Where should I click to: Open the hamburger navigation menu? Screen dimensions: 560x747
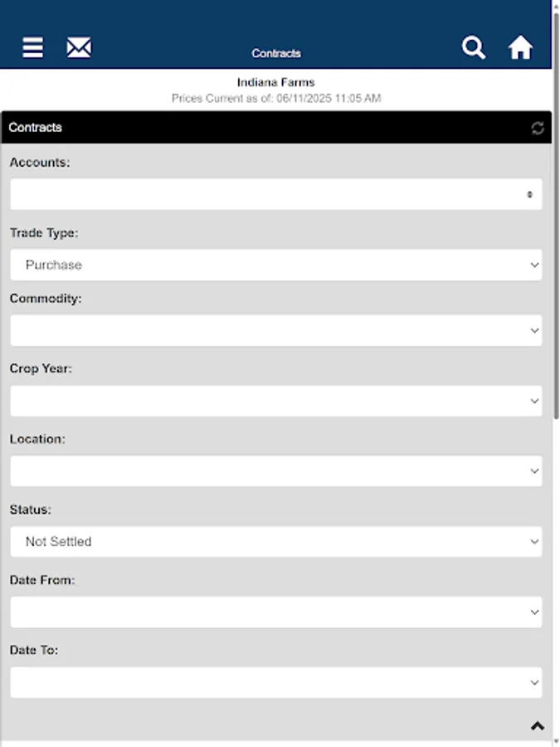(x=32, y=47)
